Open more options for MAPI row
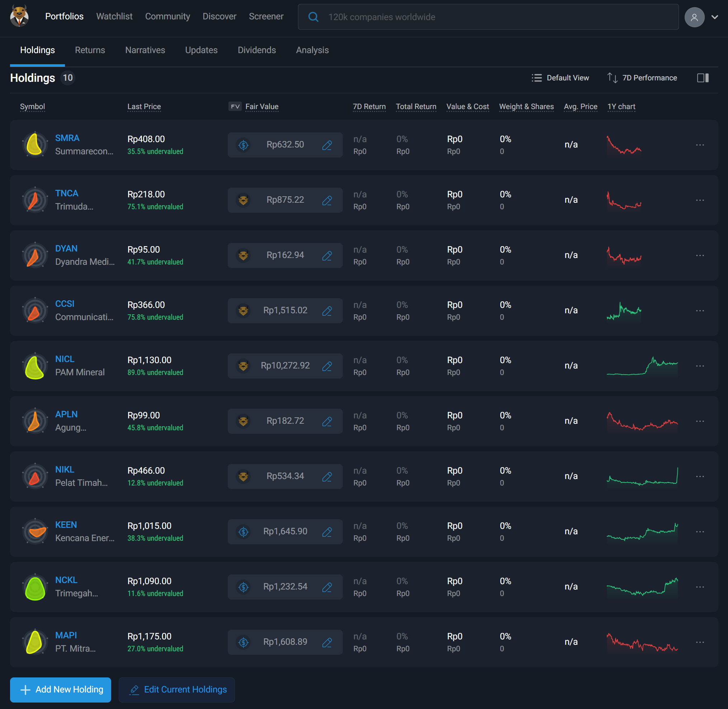 [700, 642]
